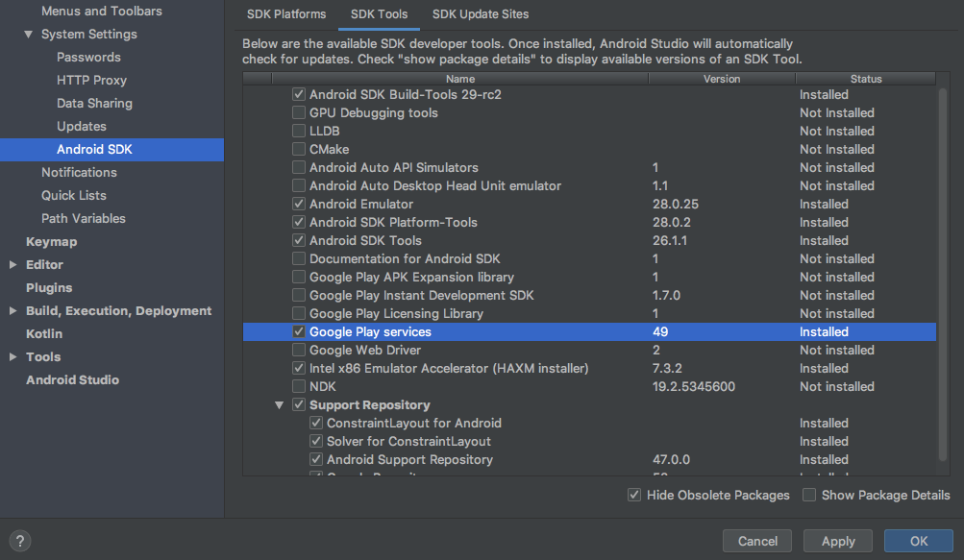This screenshot has width=964, height=560.
Task: Collapse the Support Repository section
Action: point(280,404)
